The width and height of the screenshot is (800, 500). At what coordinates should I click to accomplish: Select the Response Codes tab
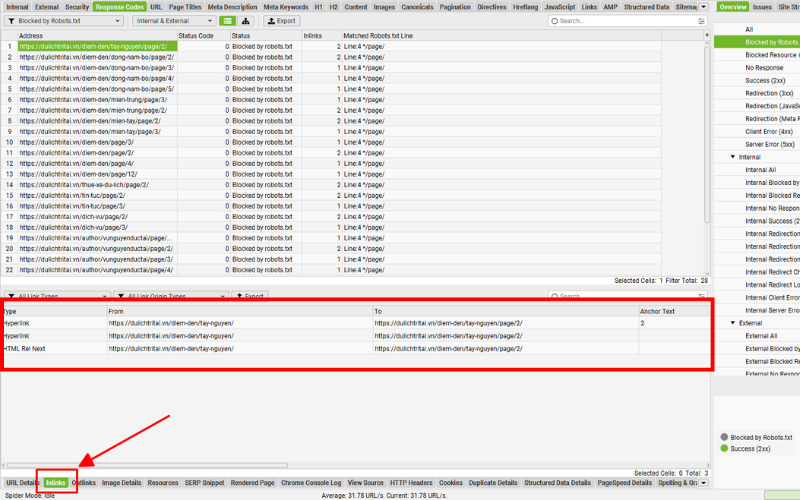tap(120, 7)
